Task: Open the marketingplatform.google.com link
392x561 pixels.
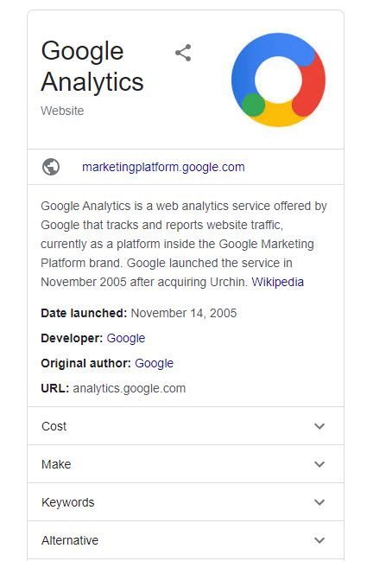Action: coord(163,167)
